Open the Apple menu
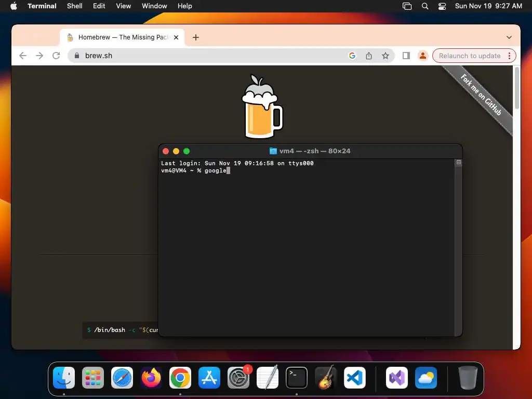 point(14,6)
